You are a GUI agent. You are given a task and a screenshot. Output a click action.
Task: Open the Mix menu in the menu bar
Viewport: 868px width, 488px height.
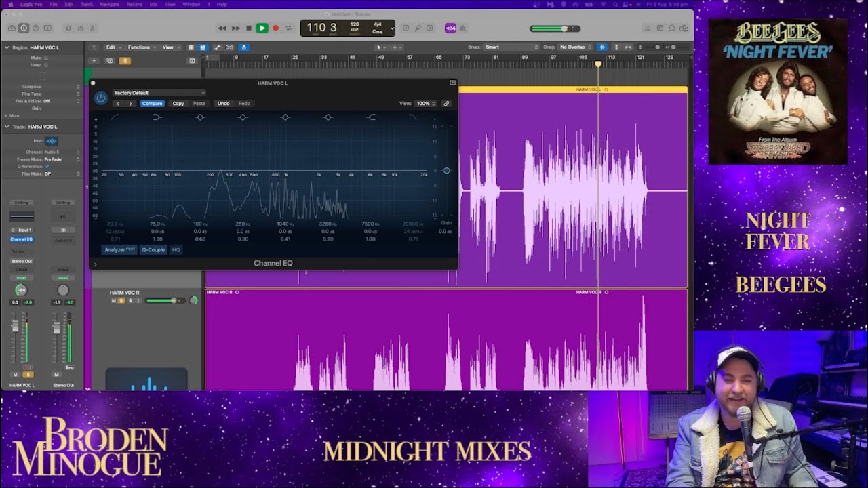point(153,4)
